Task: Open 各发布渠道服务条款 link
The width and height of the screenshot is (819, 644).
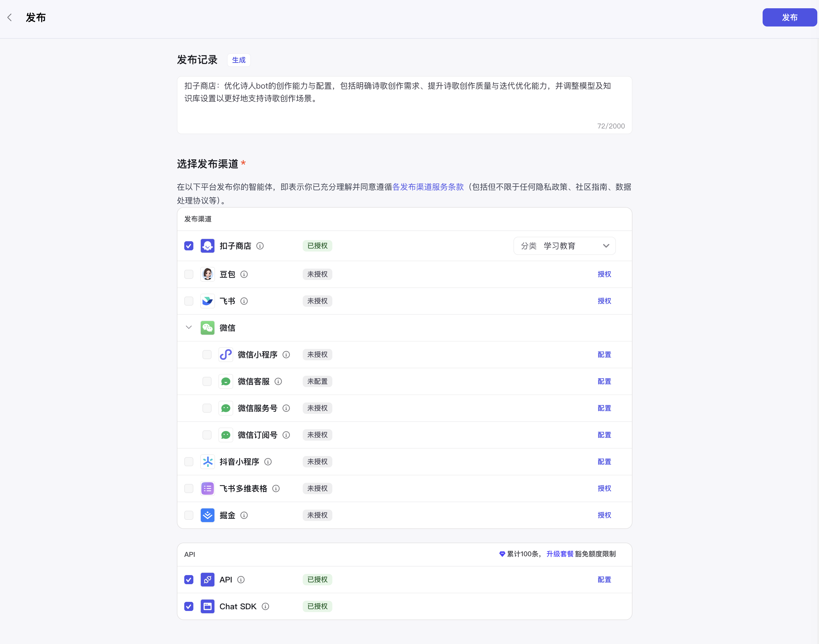Action: point(428,187)
